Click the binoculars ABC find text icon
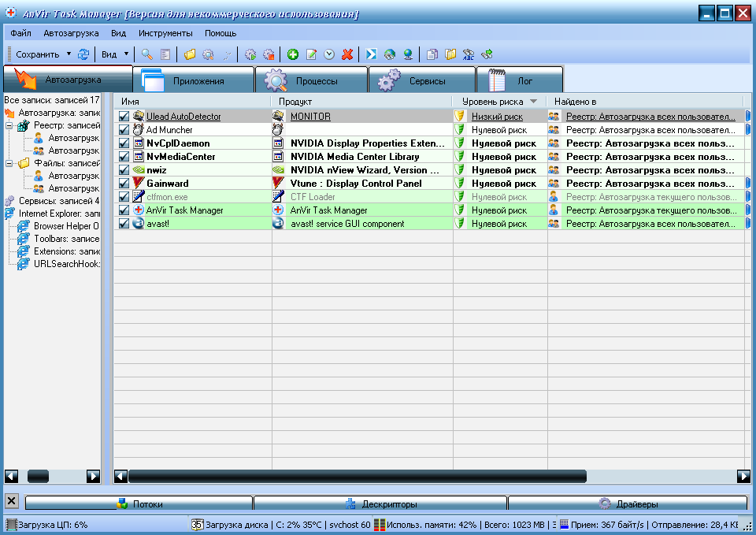The width and height of the screenshot is (756, 535). [x=468, y=54]
